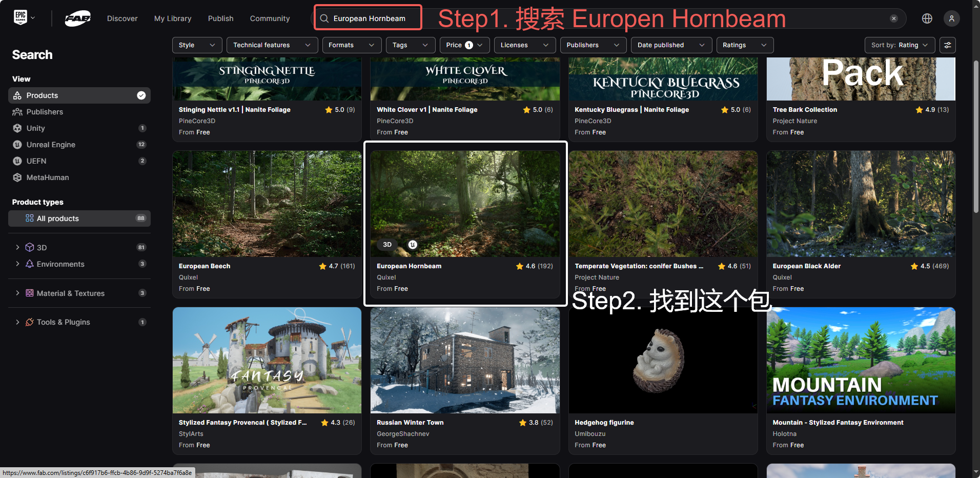This screenshot has height=478, width=980.
Task: Open the Date published dropdown
Action: point(671,45)
